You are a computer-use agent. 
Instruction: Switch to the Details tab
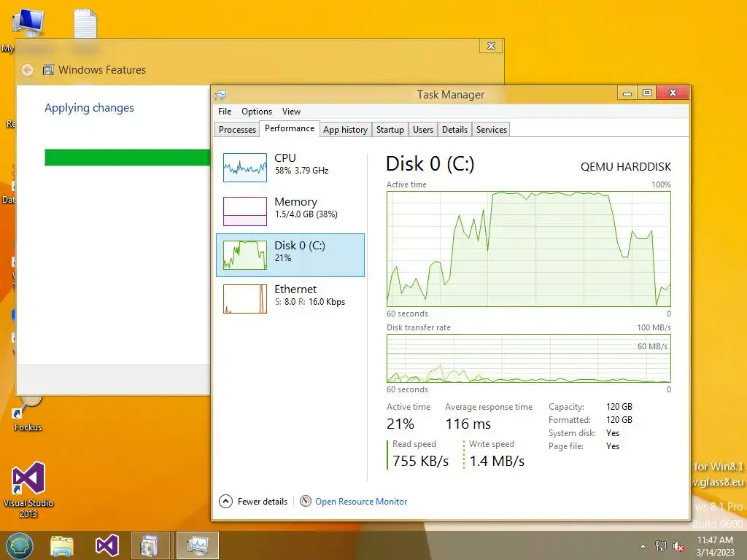tap(454, 130)
